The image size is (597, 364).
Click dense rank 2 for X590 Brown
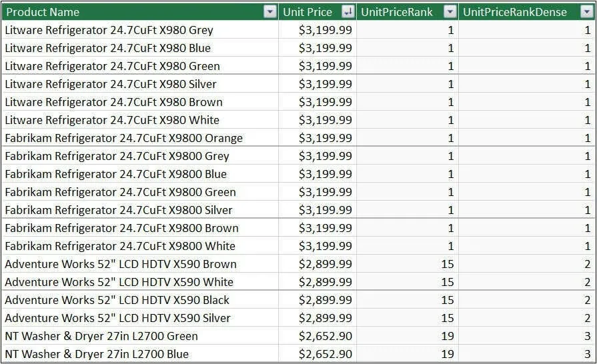pyautogui.click(x=526, y=263)
